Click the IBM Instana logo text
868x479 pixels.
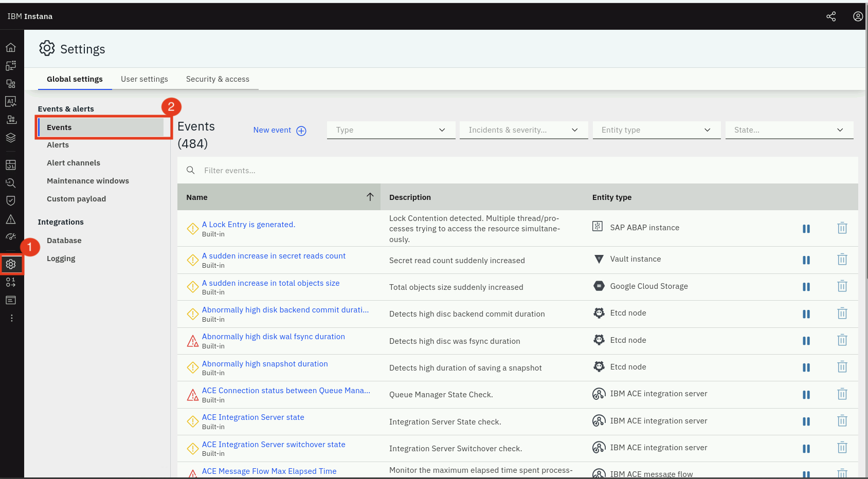click(x=30, y=16)
